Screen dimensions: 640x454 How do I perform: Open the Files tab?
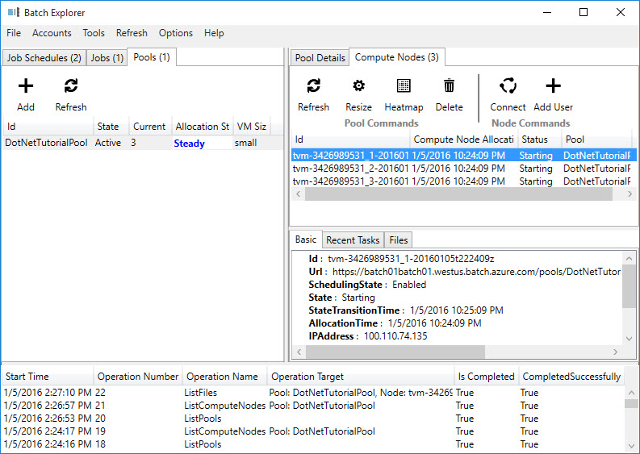coord(398,240)
